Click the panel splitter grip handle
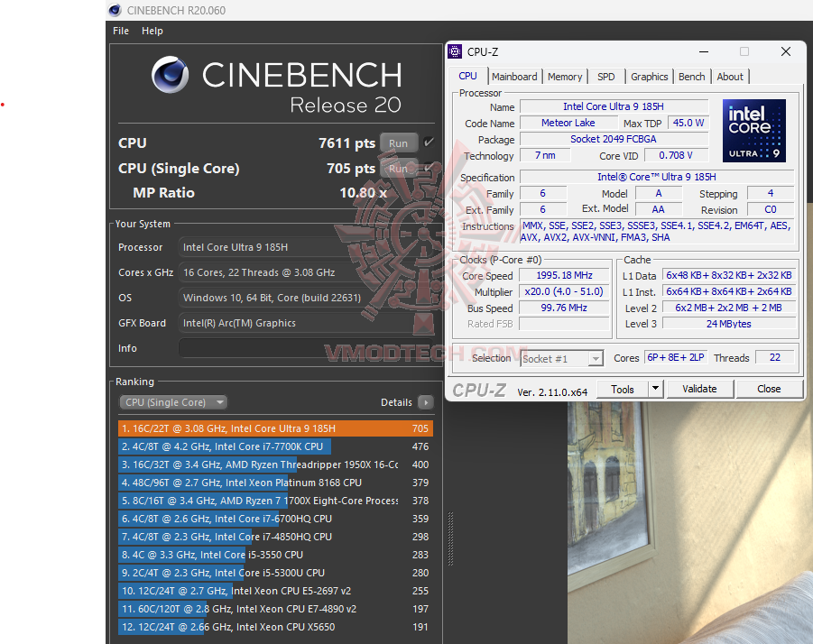Image resolution: width=813 pixels, height=644 pixels. click(x=450, y=538)
